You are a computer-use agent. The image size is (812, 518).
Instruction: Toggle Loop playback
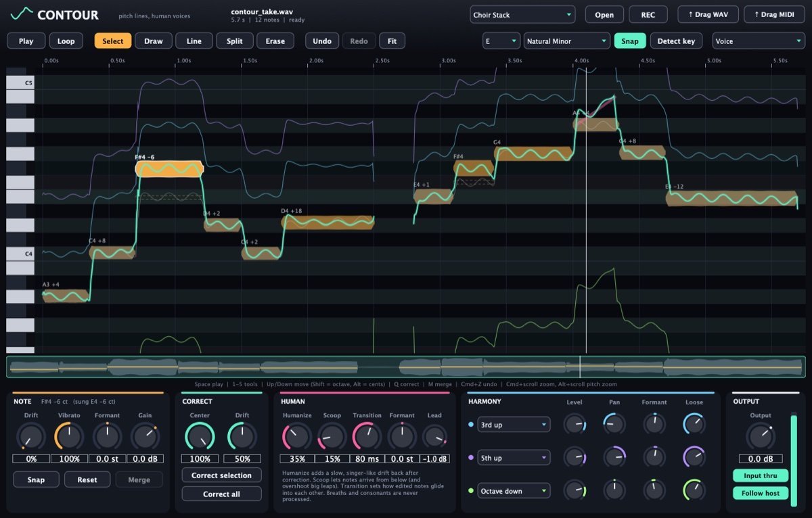[x=66, y=41]
